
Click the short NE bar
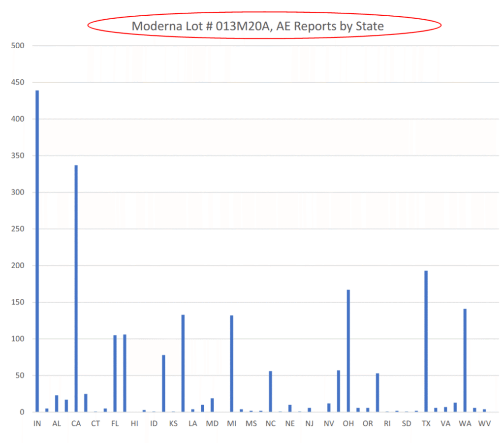[x=290, y=408]
